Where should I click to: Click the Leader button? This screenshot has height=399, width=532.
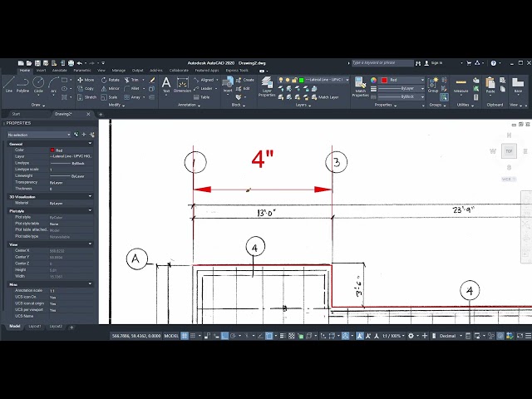203,89
